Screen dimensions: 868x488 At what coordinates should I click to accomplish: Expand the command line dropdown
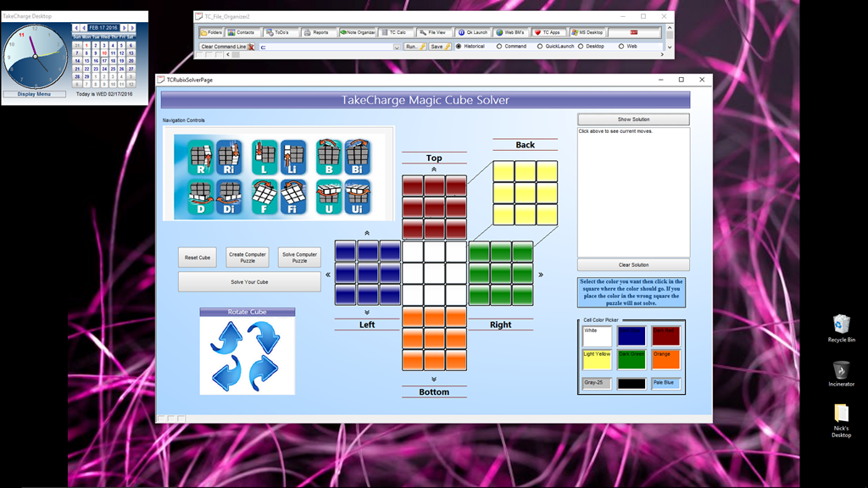coord(397,47)
